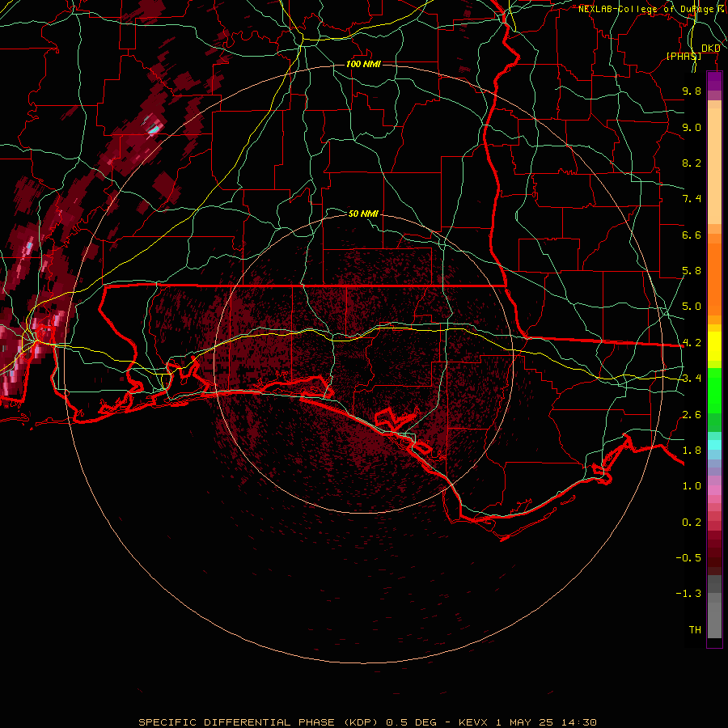The height and width of the screenshot is (728, 728).
Task: Click the 3.4 legend value
Action: pyautogui.click(x=692, y=379)
